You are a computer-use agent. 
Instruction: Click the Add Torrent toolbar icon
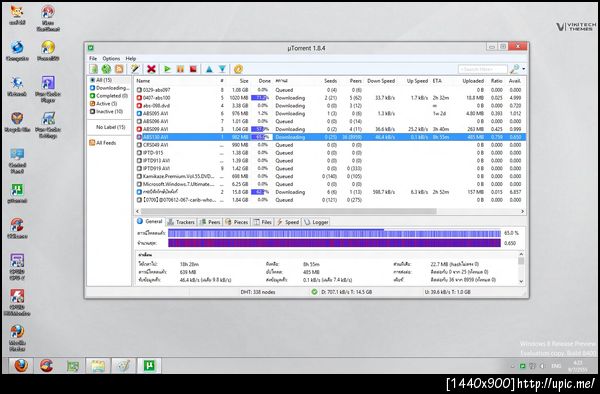94,69
